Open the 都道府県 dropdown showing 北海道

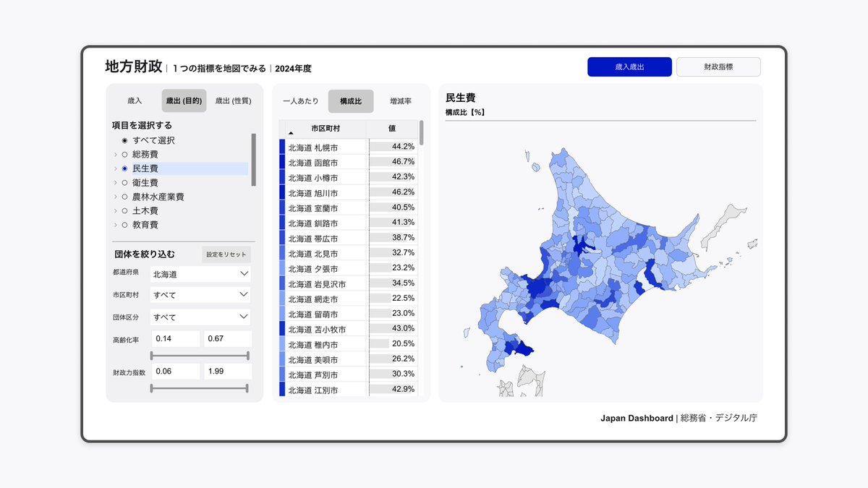click(x=200, y=274)
